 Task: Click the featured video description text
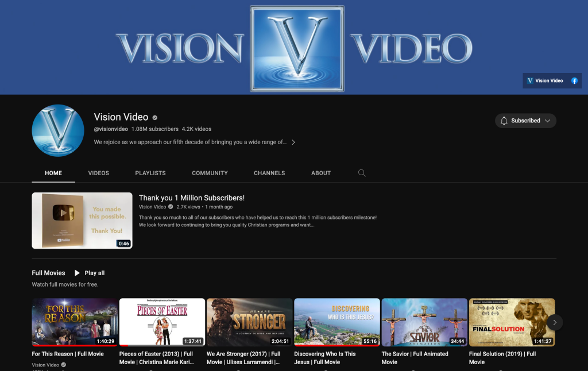click(x=258, y=221)
